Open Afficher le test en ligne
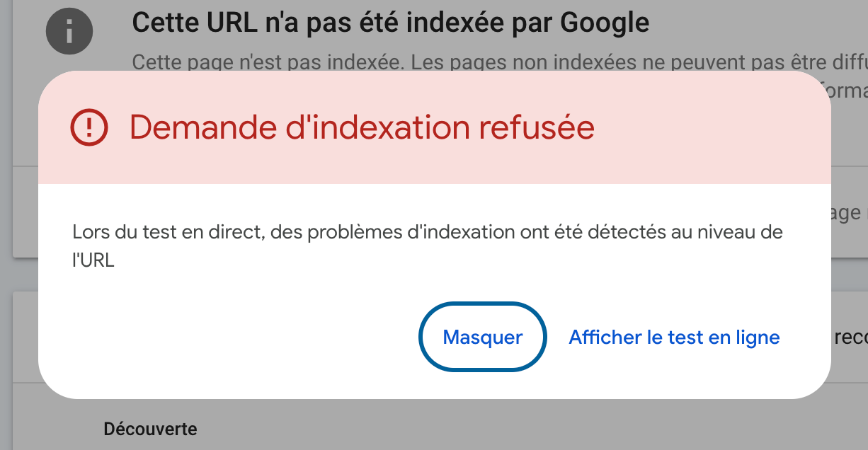Viewport: 868px width, 450px height. tap(674, 337)
